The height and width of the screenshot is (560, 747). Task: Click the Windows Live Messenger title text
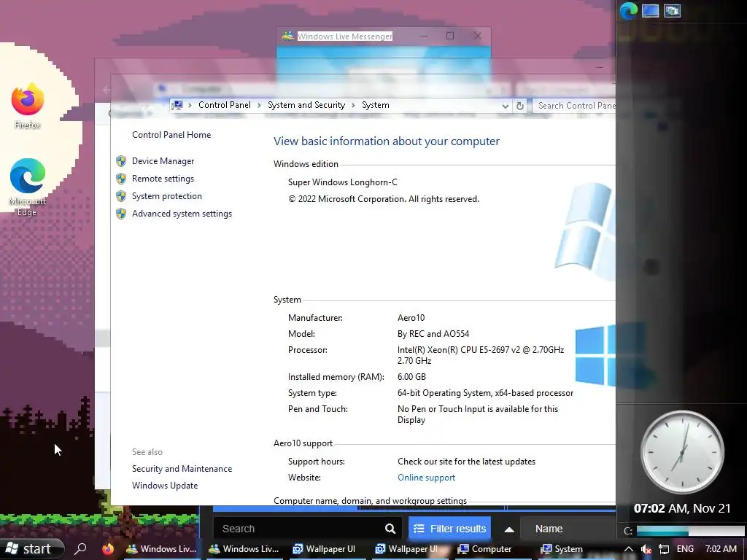tap(345, 36)
